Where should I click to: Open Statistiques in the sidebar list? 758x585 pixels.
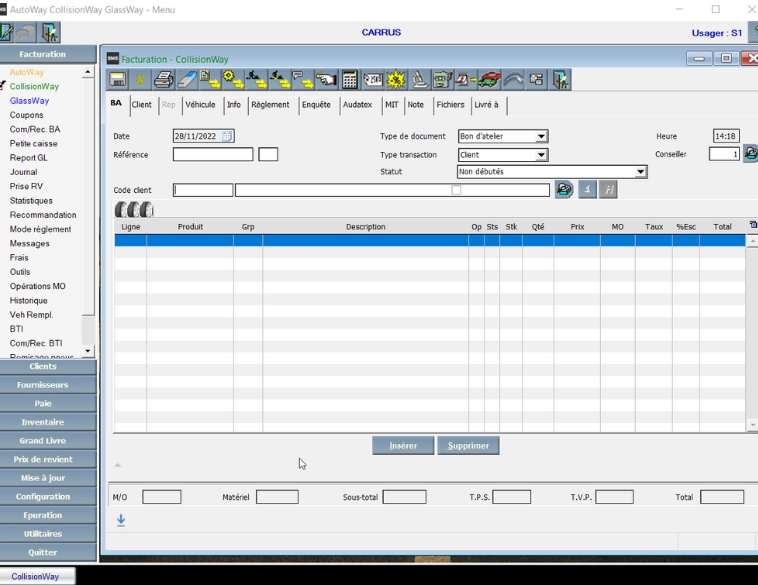tap(31, 201)
